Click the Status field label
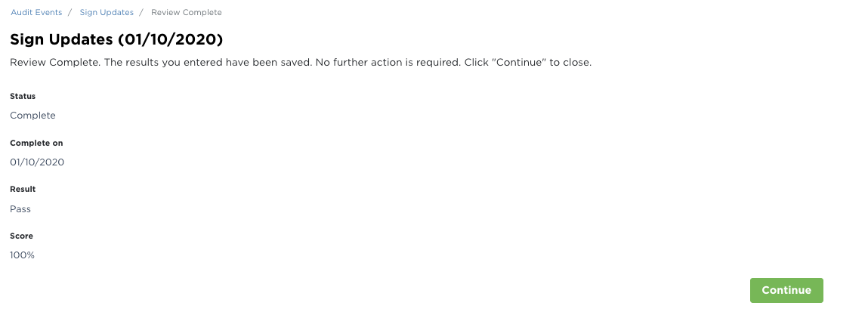Image resolution: width=868 pixels, height=321 pixels. [x=23, y=97]
